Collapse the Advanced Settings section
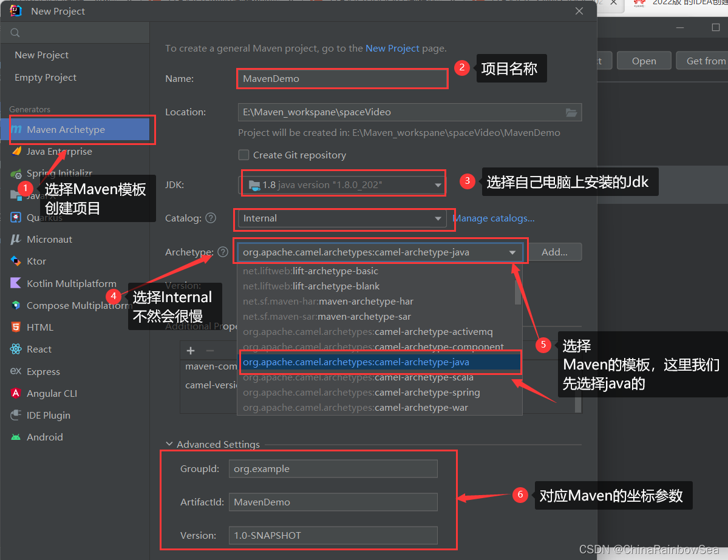The image size is (728, 560). tap(169, 444)
